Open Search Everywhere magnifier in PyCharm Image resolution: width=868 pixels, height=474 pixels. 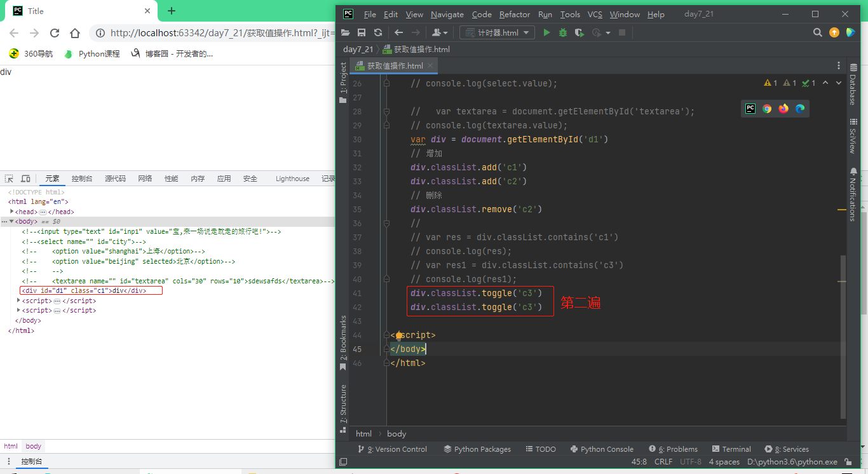pyautogui.click(x=818, y=32)
